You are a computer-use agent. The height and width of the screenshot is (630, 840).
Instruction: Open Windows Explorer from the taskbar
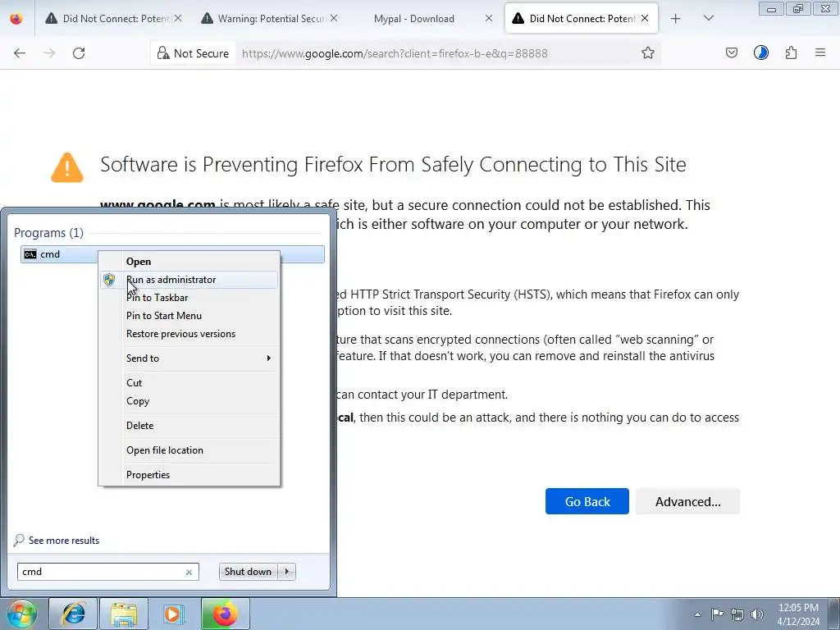[124, 614]
